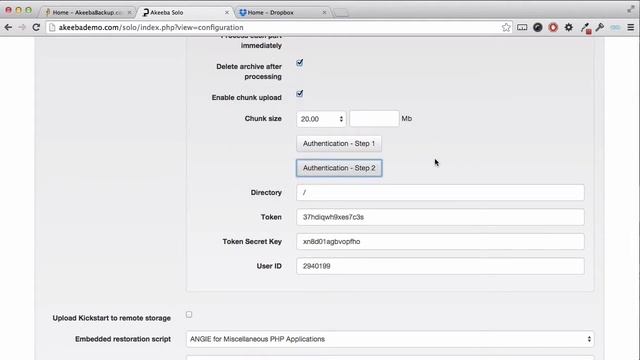Click the browser forward arrow
Viewport: 640px width, 360px height.
click(x=22, y=27)
